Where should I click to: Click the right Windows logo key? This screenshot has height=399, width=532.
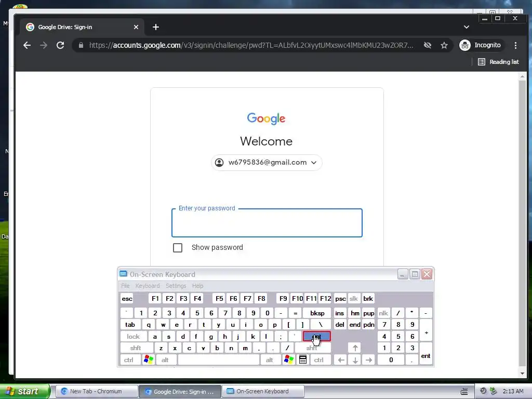tap(289, 360)
